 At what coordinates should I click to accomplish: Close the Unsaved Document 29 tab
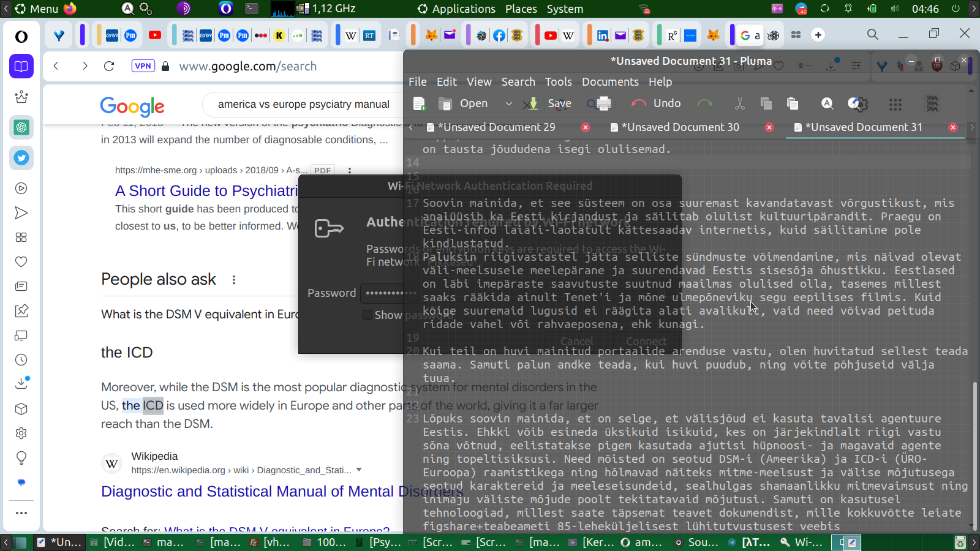click(x=586, y=127)
